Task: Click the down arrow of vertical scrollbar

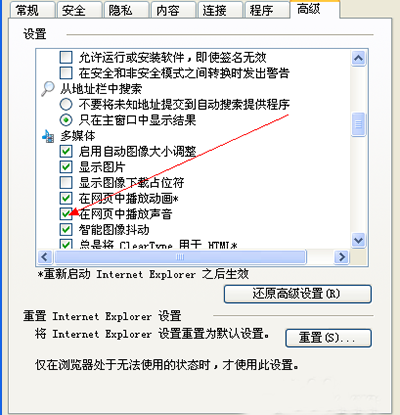Action: pos(359,240)
